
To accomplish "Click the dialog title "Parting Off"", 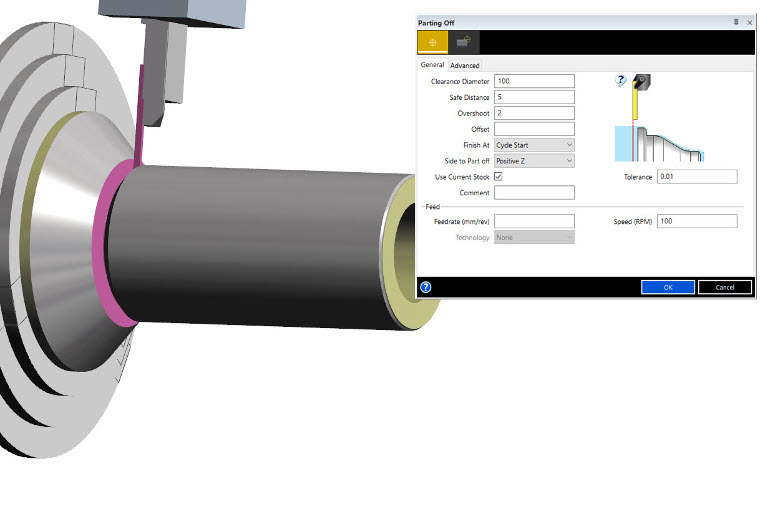I will pyautogui.click(x=436, y=23).
